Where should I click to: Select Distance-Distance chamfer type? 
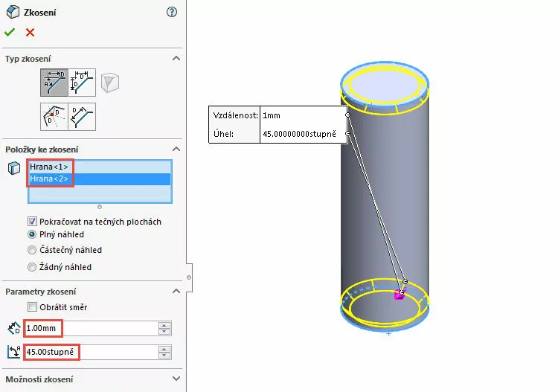click(82, 83)
